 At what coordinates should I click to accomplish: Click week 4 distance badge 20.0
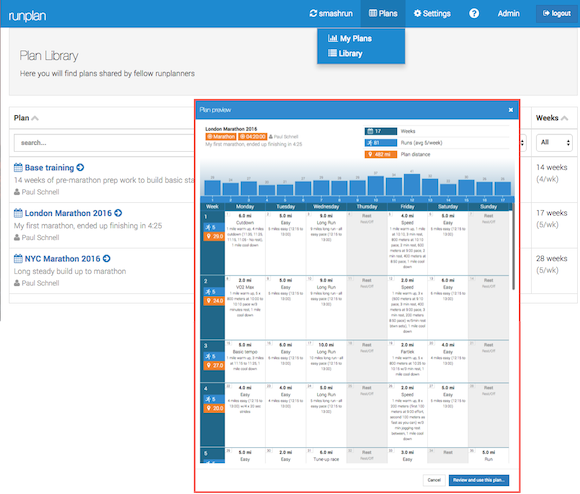[214, 408]
